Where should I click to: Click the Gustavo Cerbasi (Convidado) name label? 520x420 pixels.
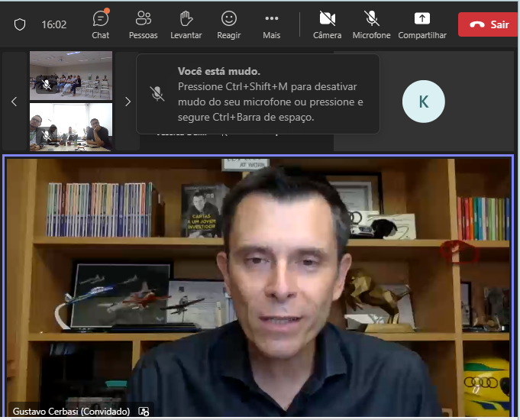click(x=71, y=412)
